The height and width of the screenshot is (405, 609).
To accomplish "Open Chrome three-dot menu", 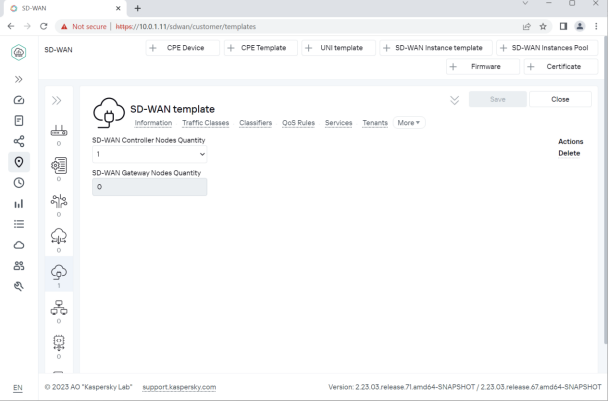I will 596,26.
